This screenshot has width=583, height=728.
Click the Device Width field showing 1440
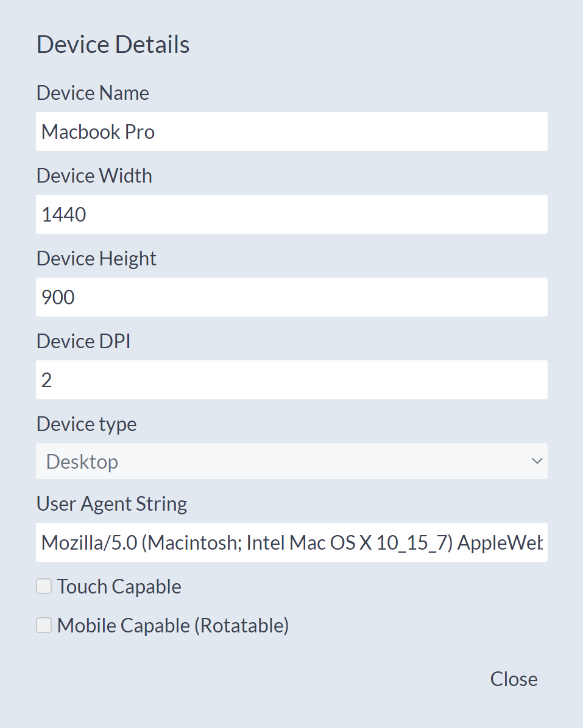click(x=291, y=214)
